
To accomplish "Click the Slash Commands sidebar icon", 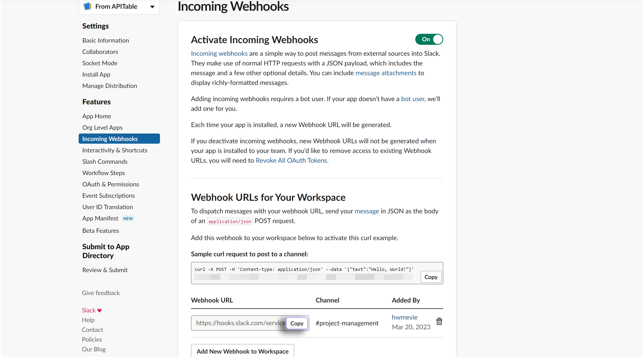I will coord(104,161).
